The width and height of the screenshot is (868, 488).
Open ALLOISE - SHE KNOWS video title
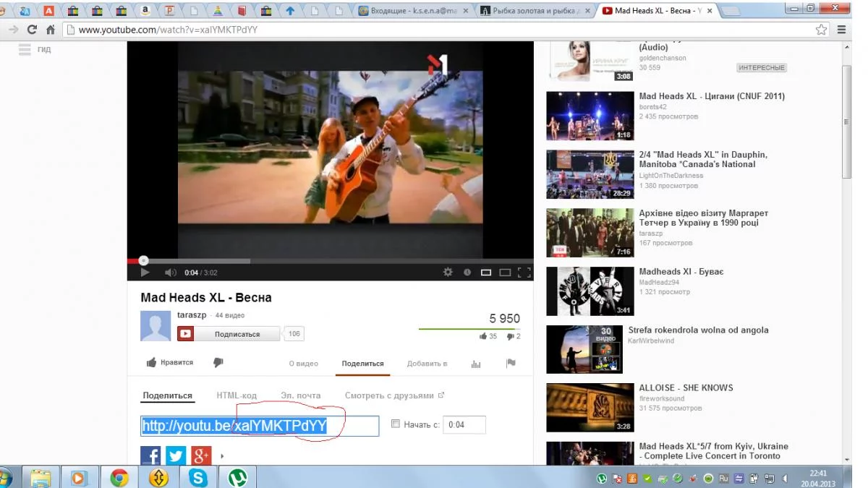686,388
